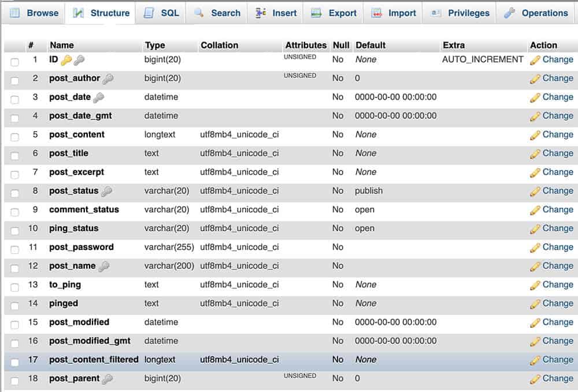Click the pencil icon in post_name row

(535, 267)
